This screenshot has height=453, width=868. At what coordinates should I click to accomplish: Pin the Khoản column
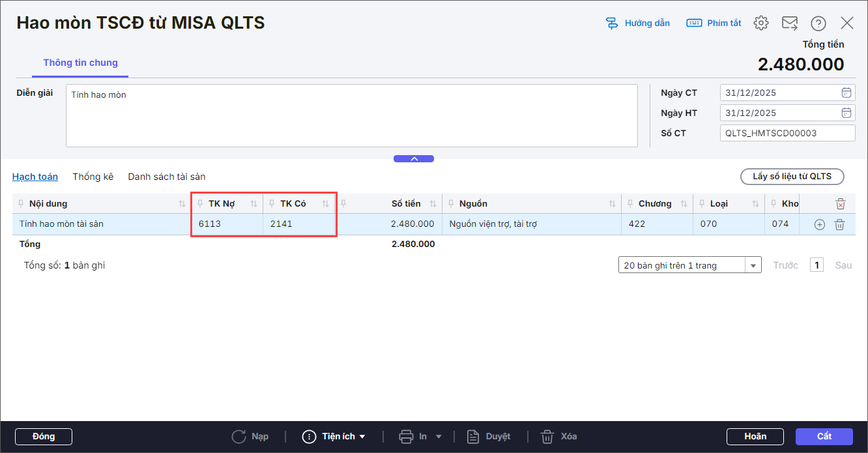tap(774, 204)
